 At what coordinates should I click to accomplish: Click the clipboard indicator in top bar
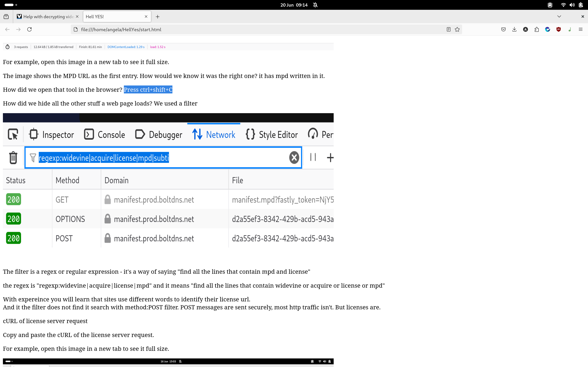(550, 5)
